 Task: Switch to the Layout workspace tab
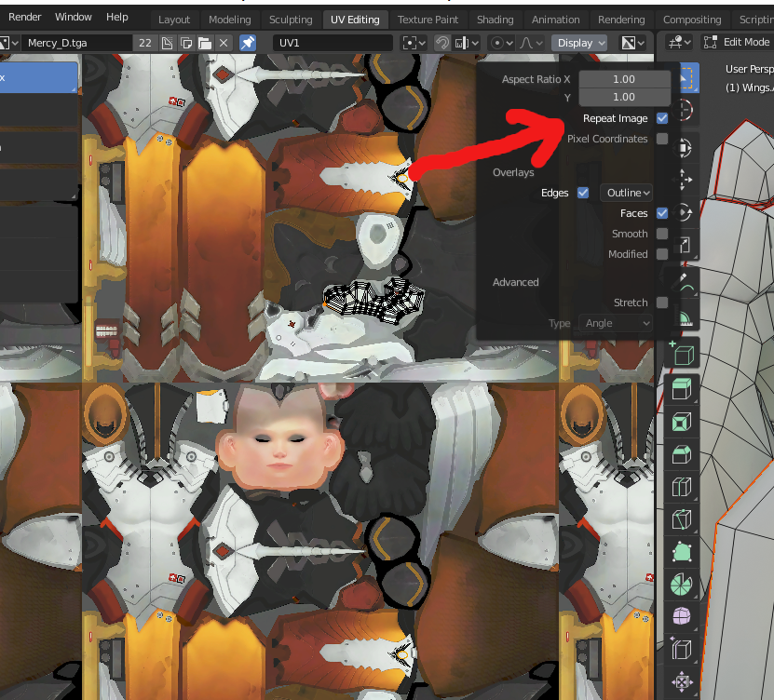pyautogui.click(x=174, y=20)
